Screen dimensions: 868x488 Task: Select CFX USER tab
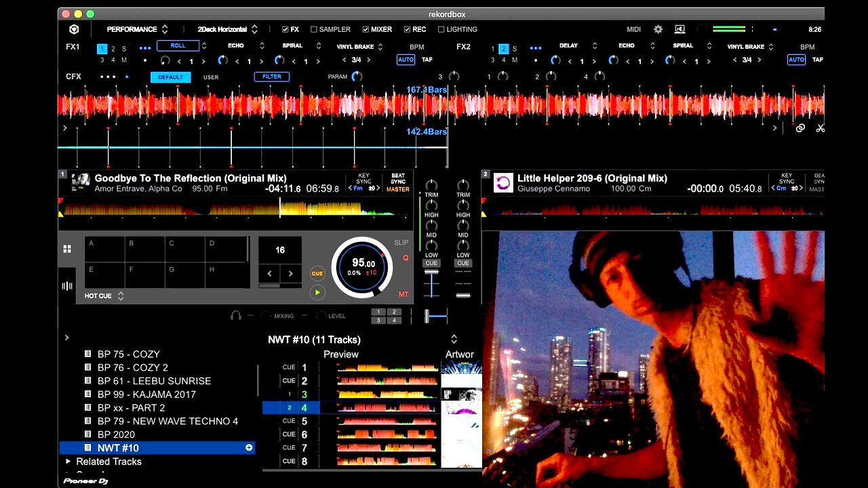(x=211, y=77)
